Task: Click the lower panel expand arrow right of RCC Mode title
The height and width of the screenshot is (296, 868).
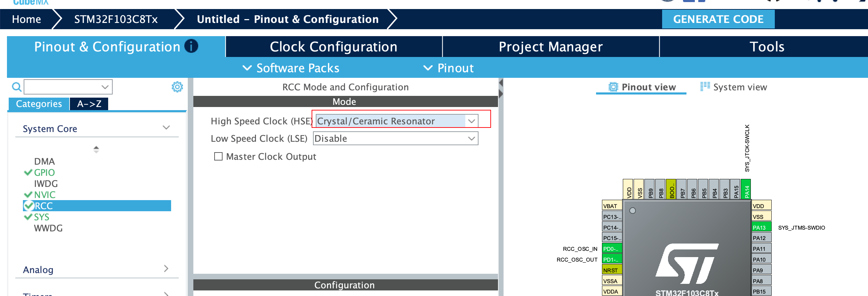Action: (501, 94)
